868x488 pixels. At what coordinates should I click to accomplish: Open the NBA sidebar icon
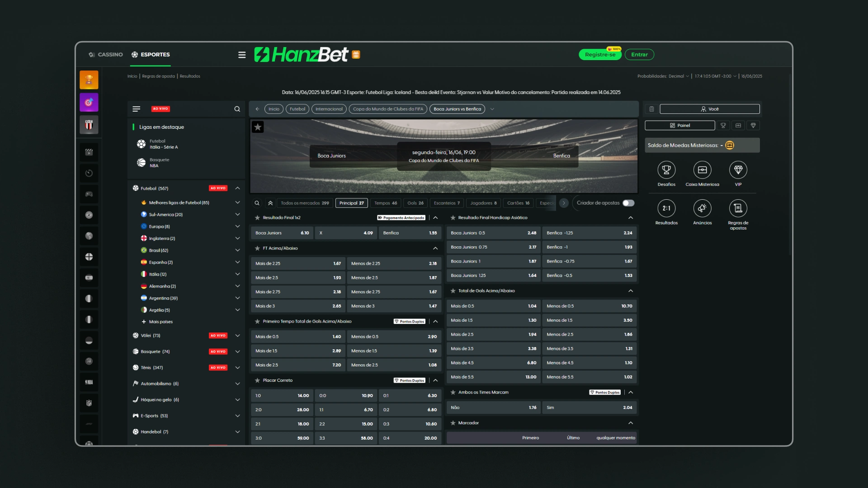click(89, 382)
